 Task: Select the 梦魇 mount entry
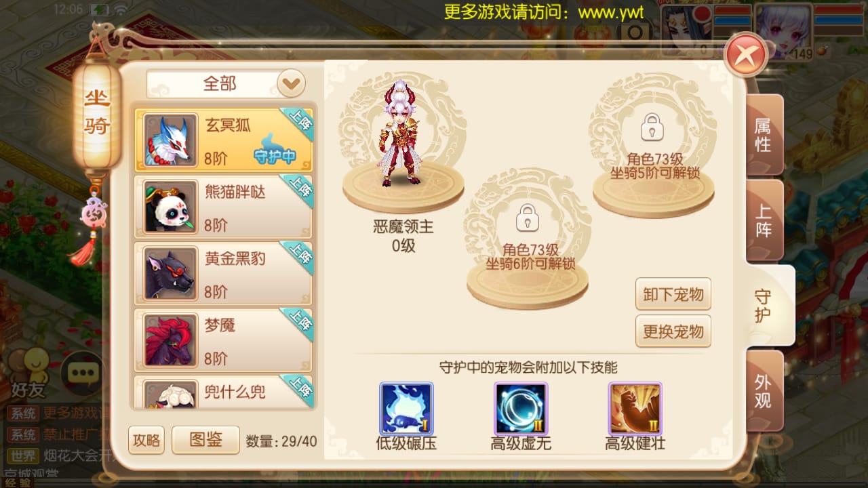coord(223,340)
